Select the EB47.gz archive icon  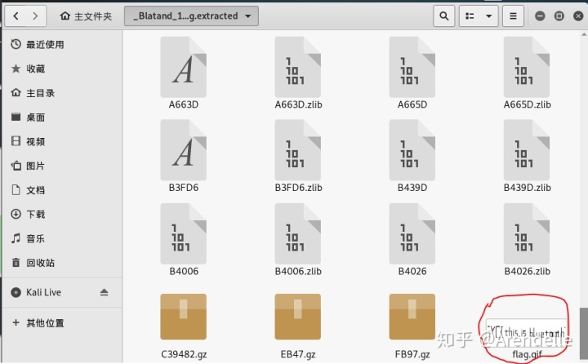(x=298, y=317)
